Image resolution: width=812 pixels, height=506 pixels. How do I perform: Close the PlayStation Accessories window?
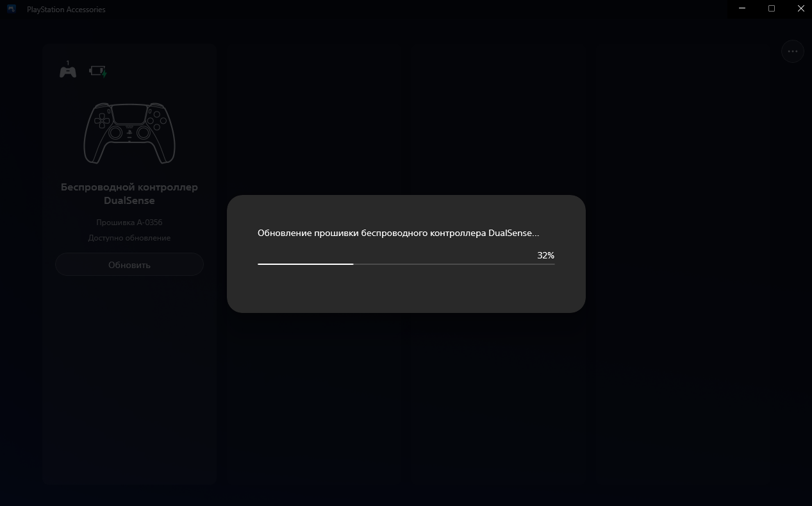[x=800, y=8]
